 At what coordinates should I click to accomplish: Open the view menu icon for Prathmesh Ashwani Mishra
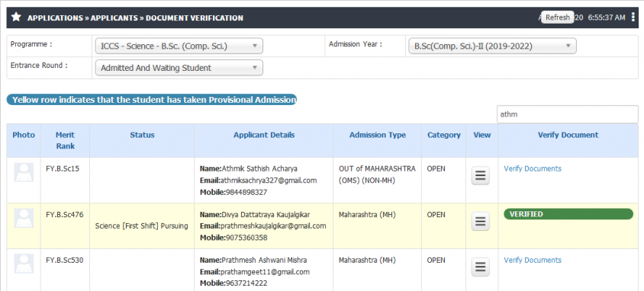[480, 267]
